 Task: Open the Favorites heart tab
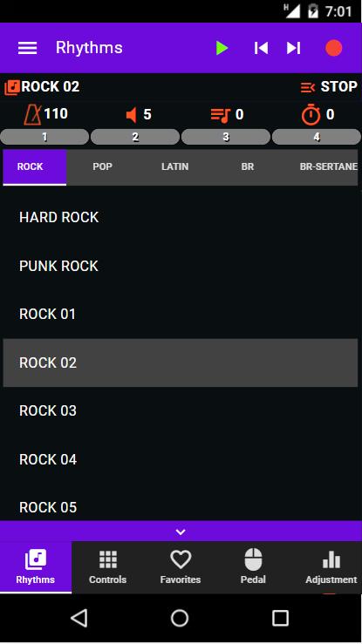[181, 567]
